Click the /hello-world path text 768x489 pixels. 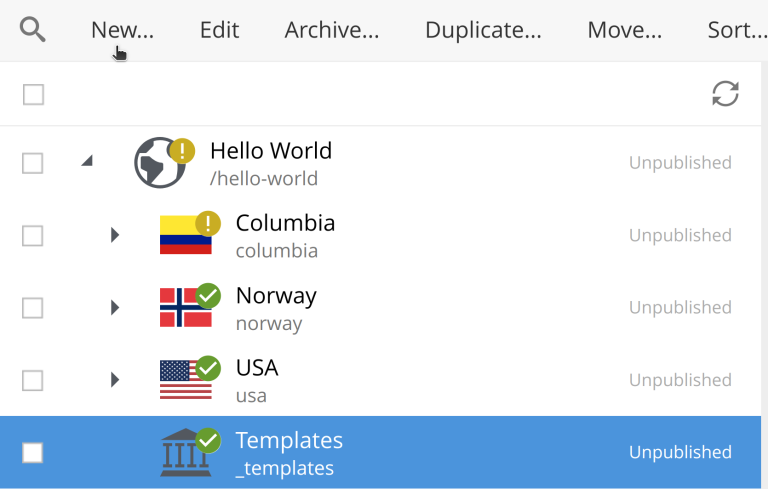pyautogui.click(x=264, y=178)
